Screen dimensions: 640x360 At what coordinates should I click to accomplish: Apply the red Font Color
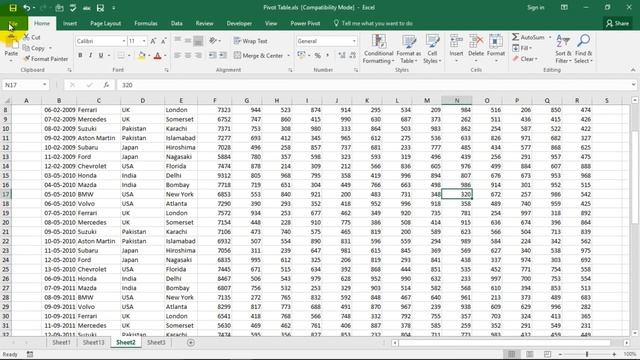pyautogui.click(x=157, y=56)
